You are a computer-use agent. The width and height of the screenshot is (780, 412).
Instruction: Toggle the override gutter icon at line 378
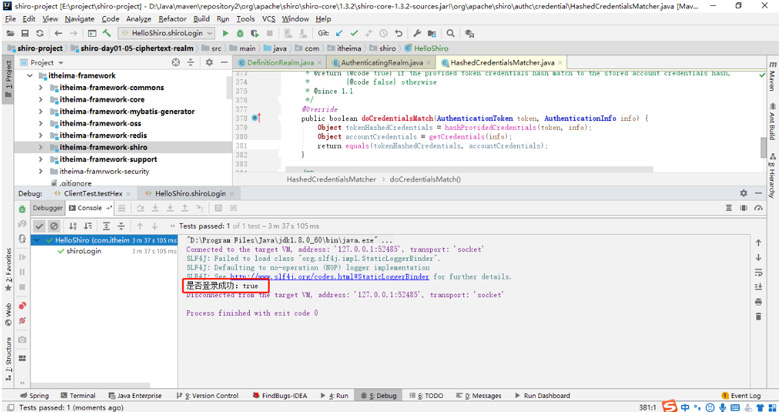(256, 118)
